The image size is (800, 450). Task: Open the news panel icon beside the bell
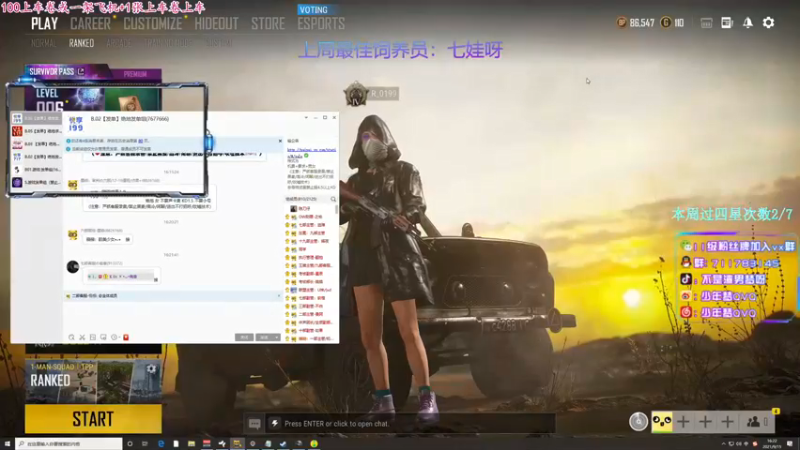(x=727, y=23)
